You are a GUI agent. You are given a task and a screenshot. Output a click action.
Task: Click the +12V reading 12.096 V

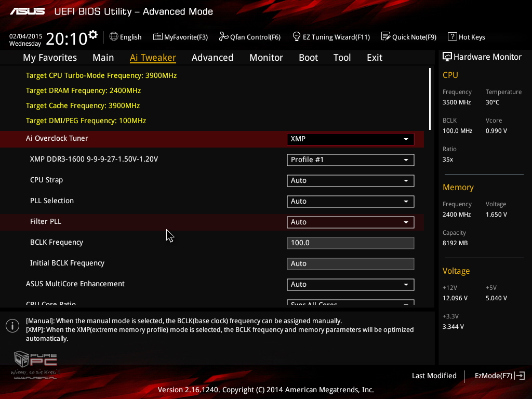tap(455, 298)
